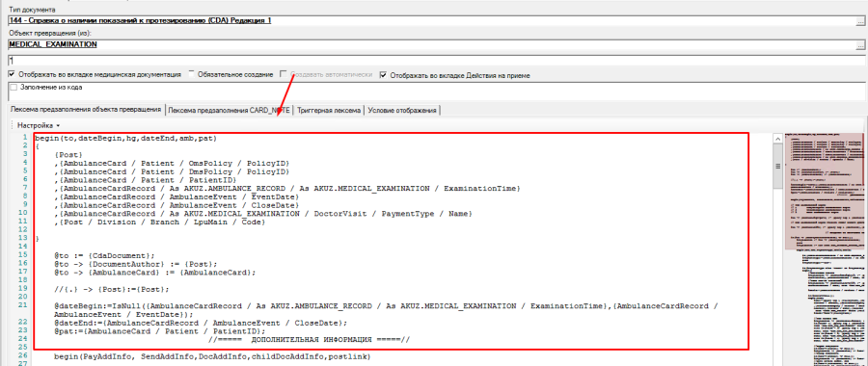
Task: Focus the MEDICAL_EXAMINATION object field
Action: [x=431, y=44]
